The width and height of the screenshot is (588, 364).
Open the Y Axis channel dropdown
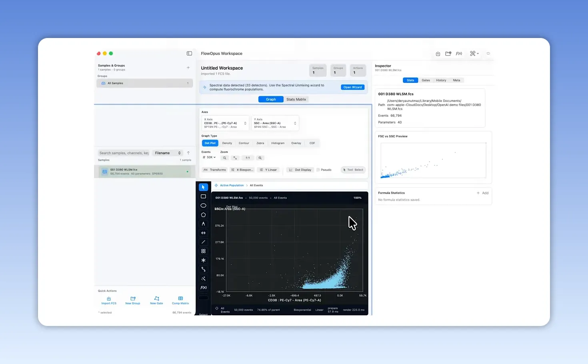[x=275, y=123]
